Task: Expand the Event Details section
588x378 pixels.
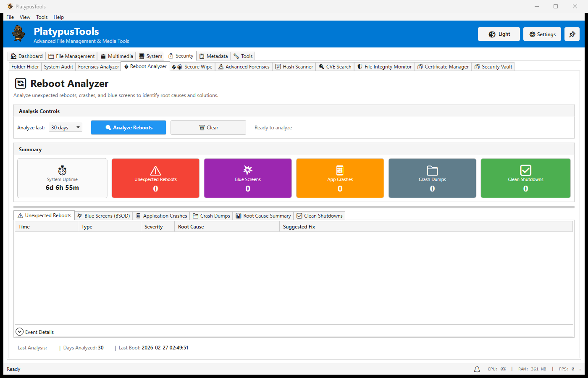Action: pos(20,332)
